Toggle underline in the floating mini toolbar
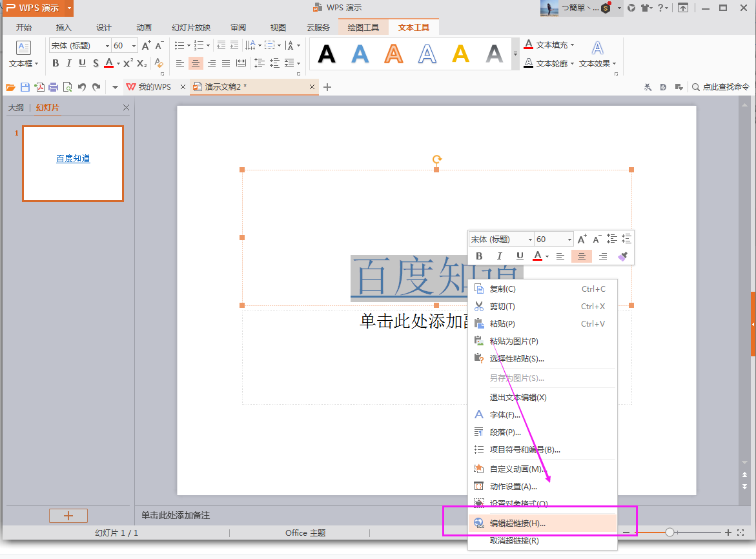The height and width of the screenshot is (559, 756). point(520,256)
